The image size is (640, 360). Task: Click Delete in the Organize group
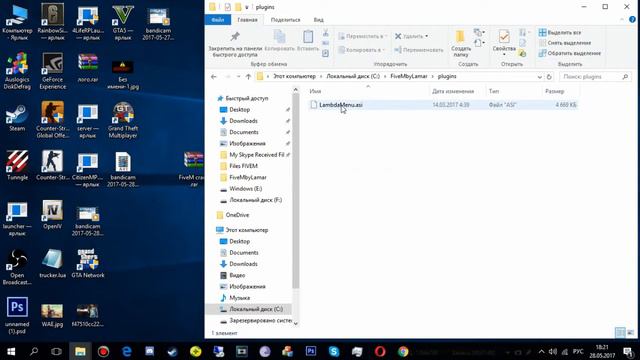[x=411, y=36]
